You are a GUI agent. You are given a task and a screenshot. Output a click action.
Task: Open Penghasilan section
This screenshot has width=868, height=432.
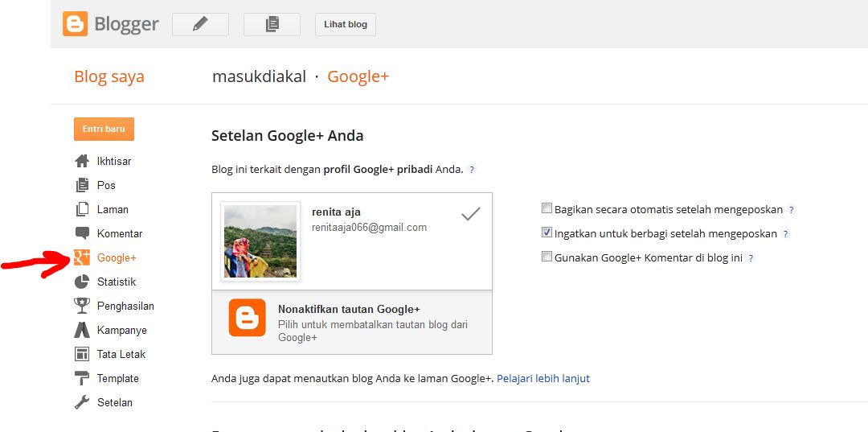pyautogui.click(x=125, y=306)
